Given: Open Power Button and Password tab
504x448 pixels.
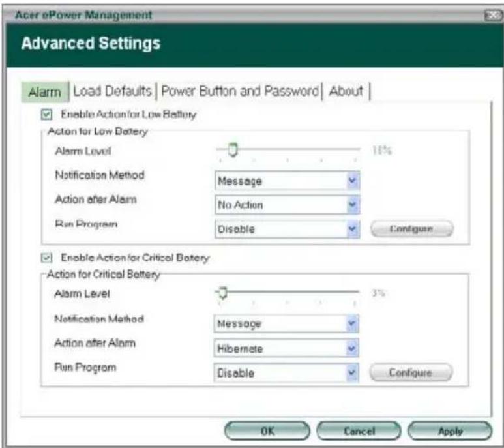Looking at the screenshot, I should click(240, 91).
